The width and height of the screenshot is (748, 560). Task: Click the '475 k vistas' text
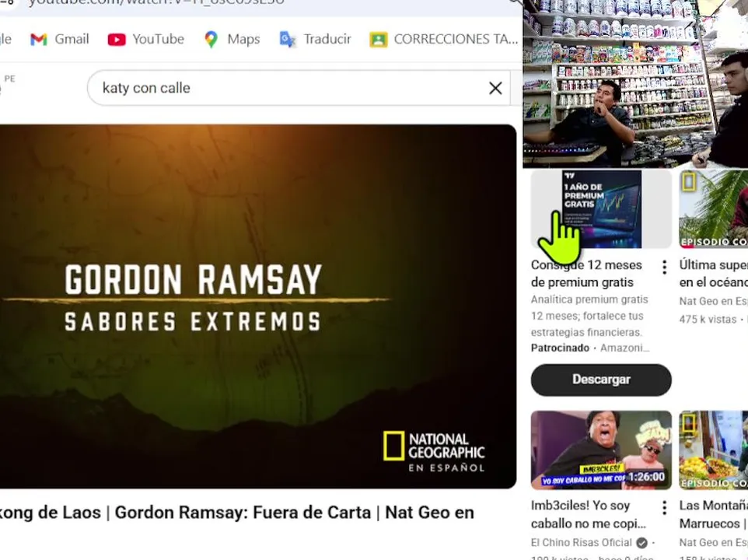[708, 319]
